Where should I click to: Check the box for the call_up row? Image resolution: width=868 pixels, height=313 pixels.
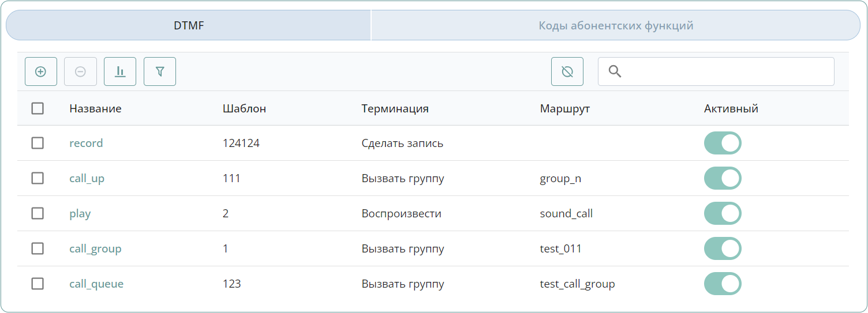[38, 178]
